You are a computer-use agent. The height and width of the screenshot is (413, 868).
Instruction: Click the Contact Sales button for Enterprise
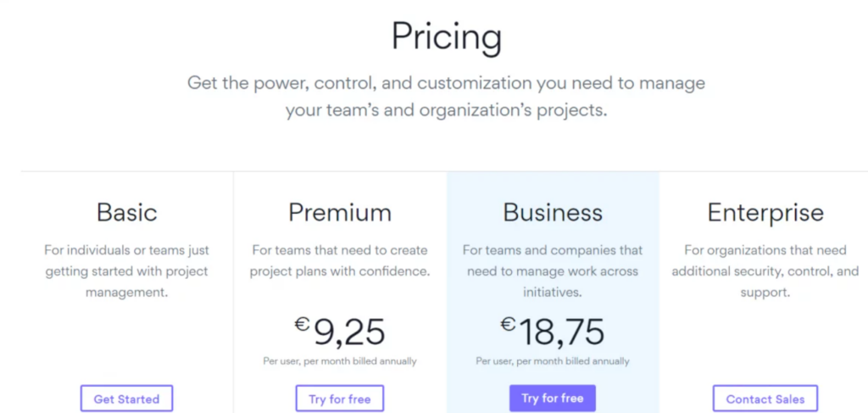pos(765,399)
